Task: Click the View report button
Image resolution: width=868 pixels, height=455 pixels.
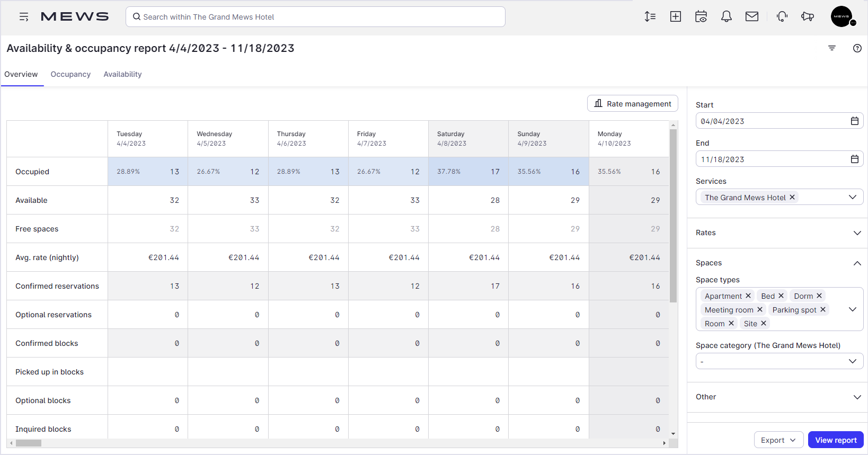Action: click(x=836, y=440)
